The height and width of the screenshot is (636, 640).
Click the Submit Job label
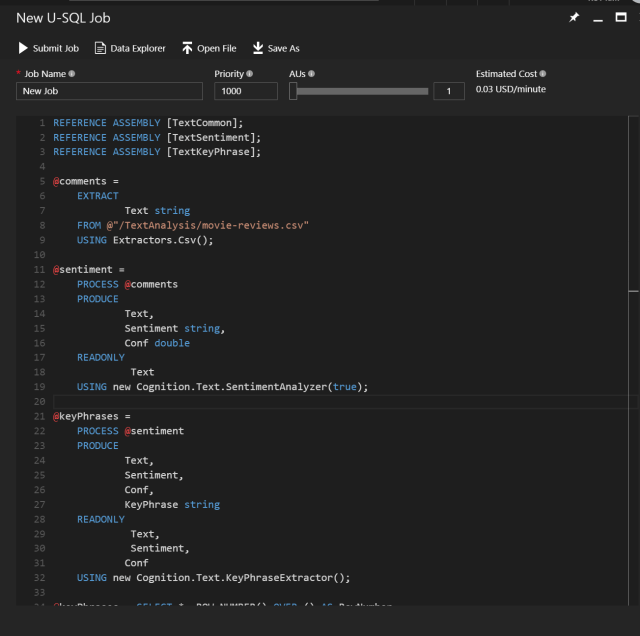coord(55,48)
